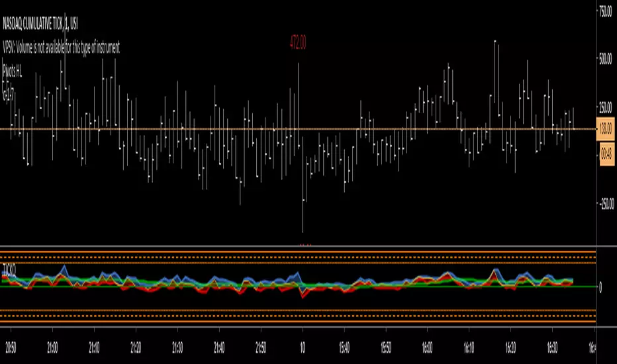
Task: Click the 21:50 time axis label
Action: (261, 348)
